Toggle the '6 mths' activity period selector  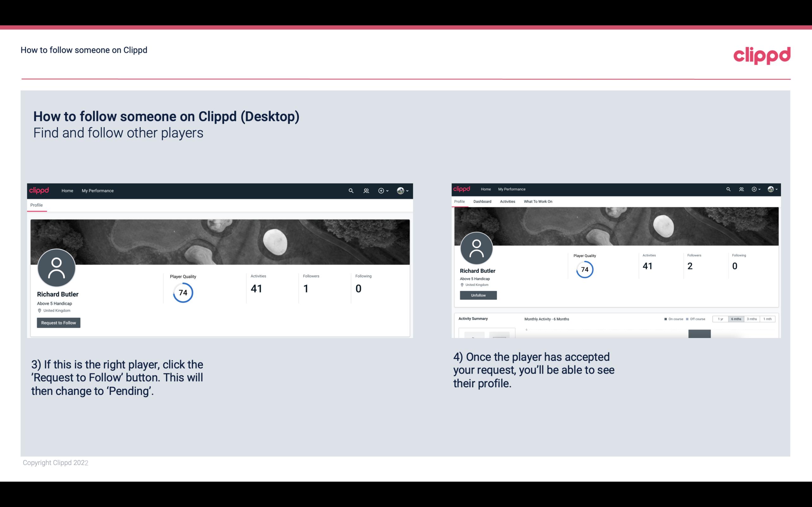coord(735,318)
